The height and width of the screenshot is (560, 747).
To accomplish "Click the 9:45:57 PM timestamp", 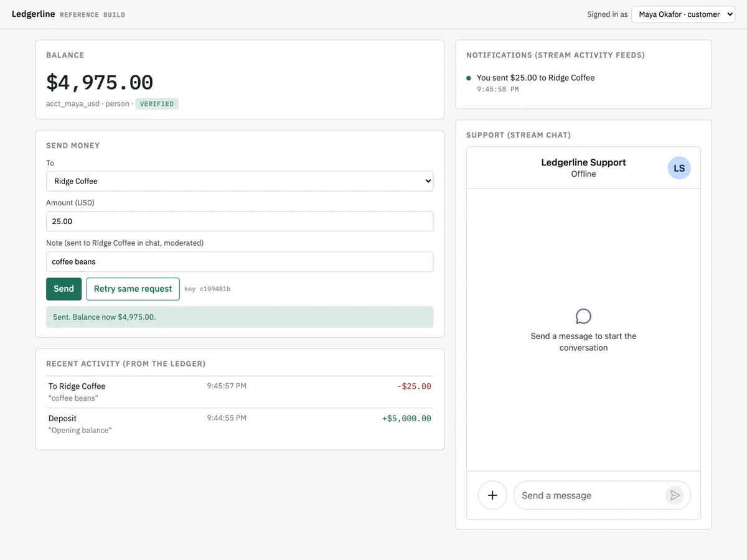I will [227, 386].
